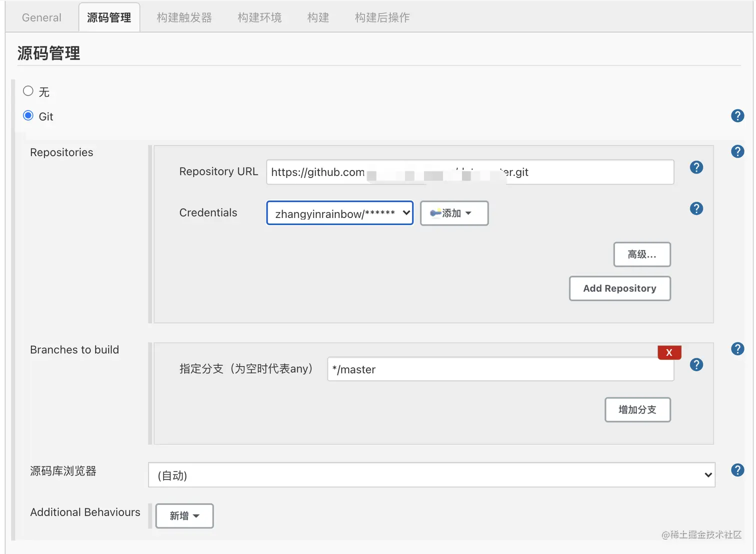
Task: Open the 构建后操作 tab
Action: (x=382, y=17)
